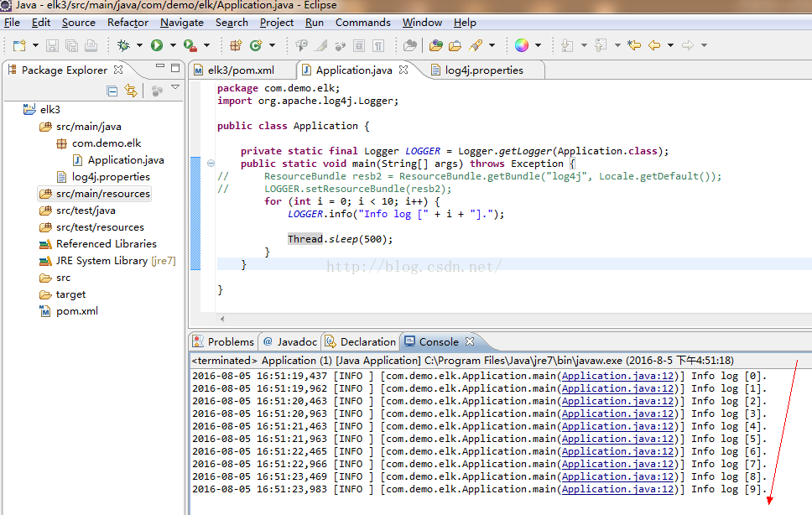Open Application.java:12 link for Info log [9]
Image resolution: width=812 pixels, height=515 pixels.
pyautogui.click(x=617, y=489)
